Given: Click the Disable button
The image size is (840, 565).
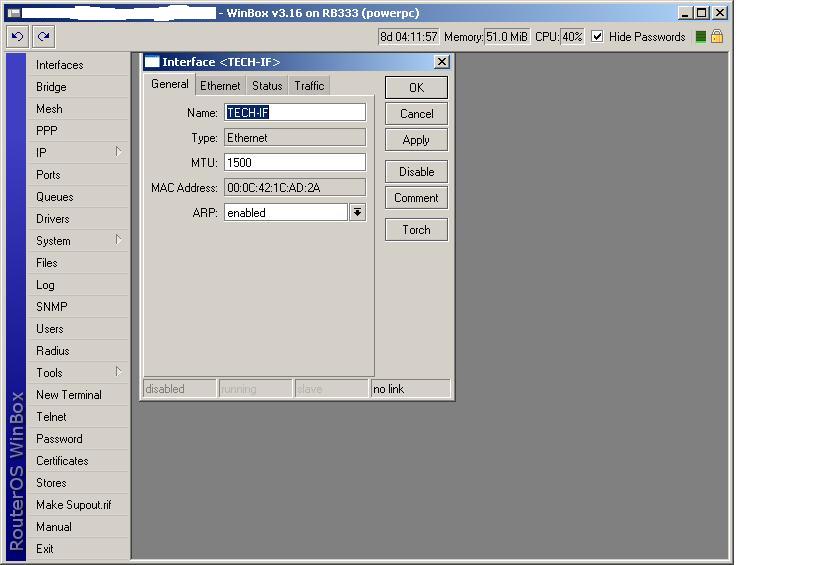Looking at the screenshot, I should pyautogui.click(x=416, y=171).
